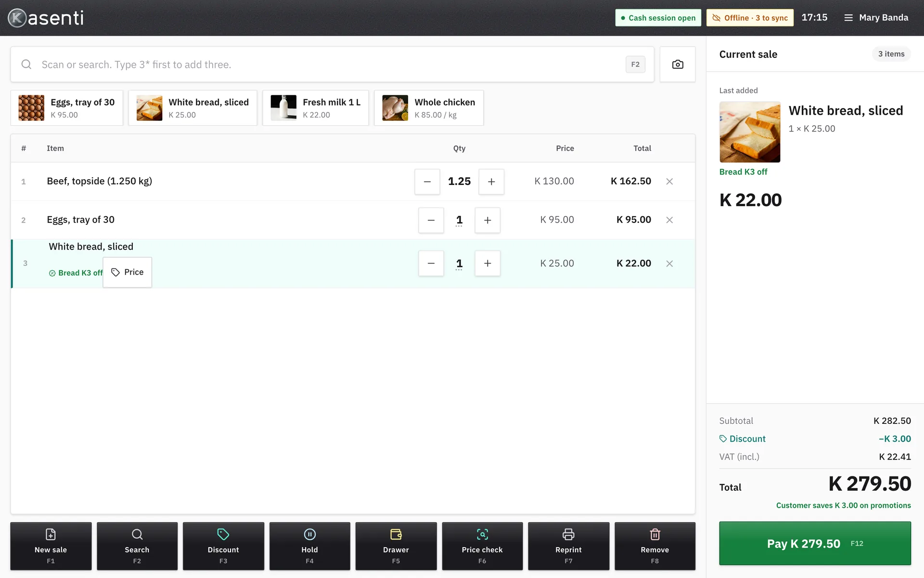Increase Eggs line quantity

click(488, 220)
